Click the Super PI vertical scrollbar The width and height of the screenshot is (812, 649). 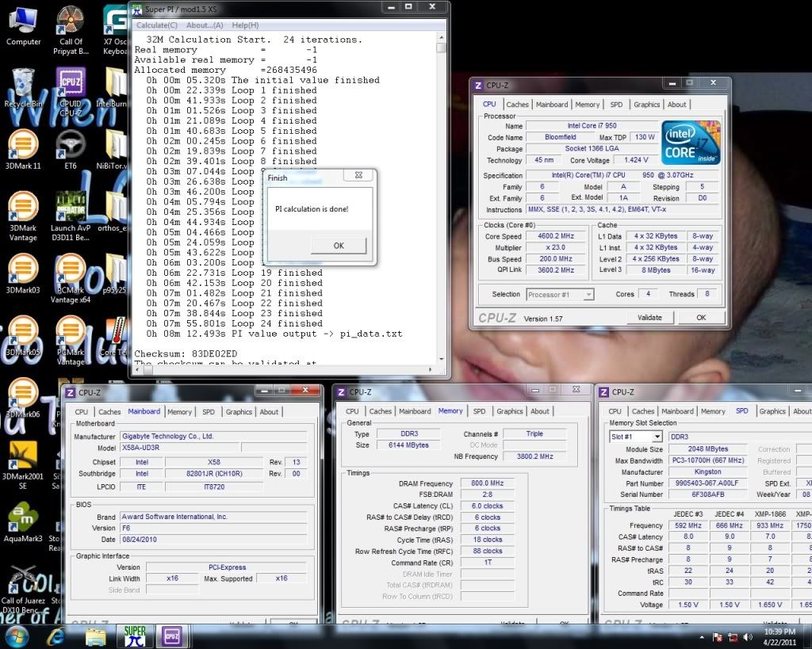[x=441, y=199]
